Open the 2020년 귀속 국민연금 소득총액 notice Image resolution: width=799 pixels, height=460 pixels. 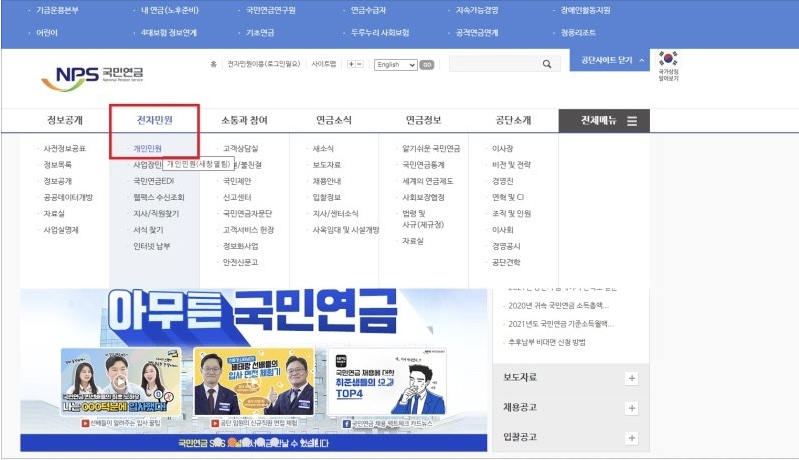(558, 306)
